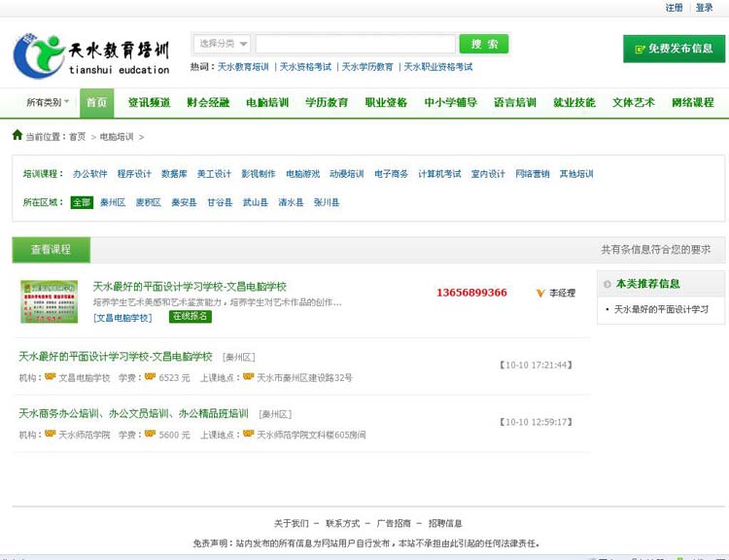The image size is (729, 560).
Task: Open the featured course thumbnail image
Action: click(x=49, y=301)
